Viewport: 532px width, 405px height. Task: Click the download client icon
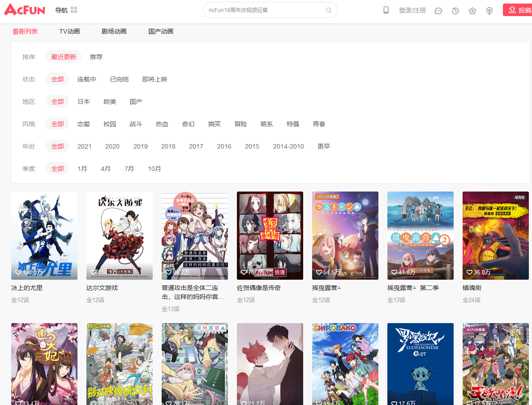489,11
